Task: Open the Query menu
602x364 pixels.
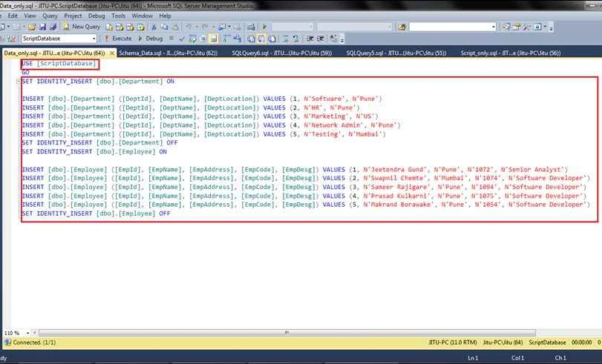Action: (50, 16)
